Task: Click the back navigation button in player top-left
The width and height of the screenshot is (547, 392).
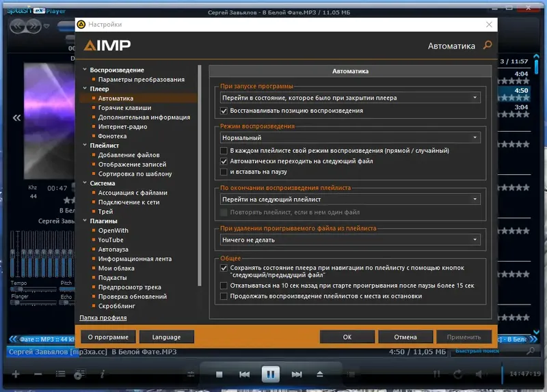Action: pyautogui.click(x=18, y=26)
